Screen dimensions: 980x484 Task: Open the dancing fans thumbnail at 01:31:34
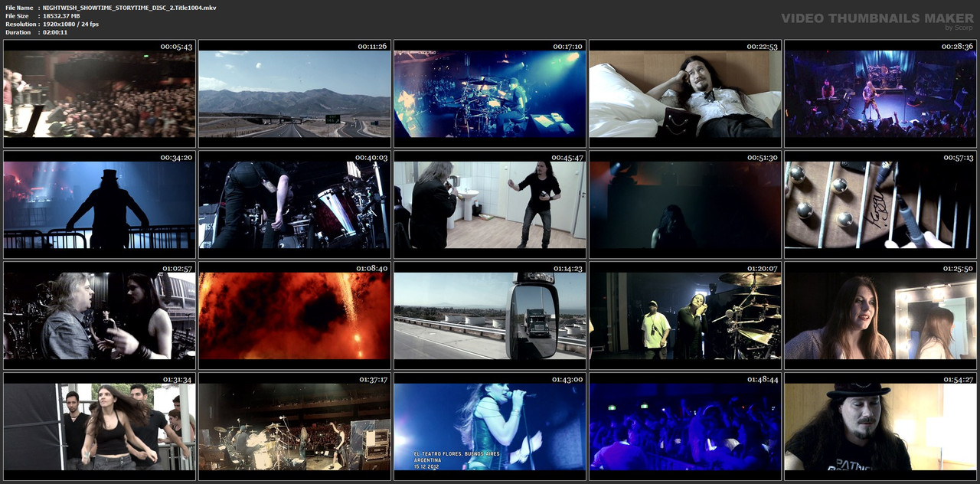pyautogui.click(x=100, y=427)
